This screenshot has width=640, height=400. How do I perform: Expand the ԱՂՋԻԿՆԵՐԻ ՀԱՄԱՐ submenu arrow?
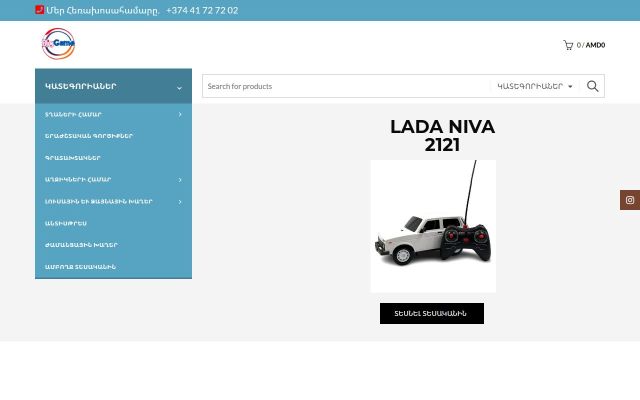[x=180, y=180]
